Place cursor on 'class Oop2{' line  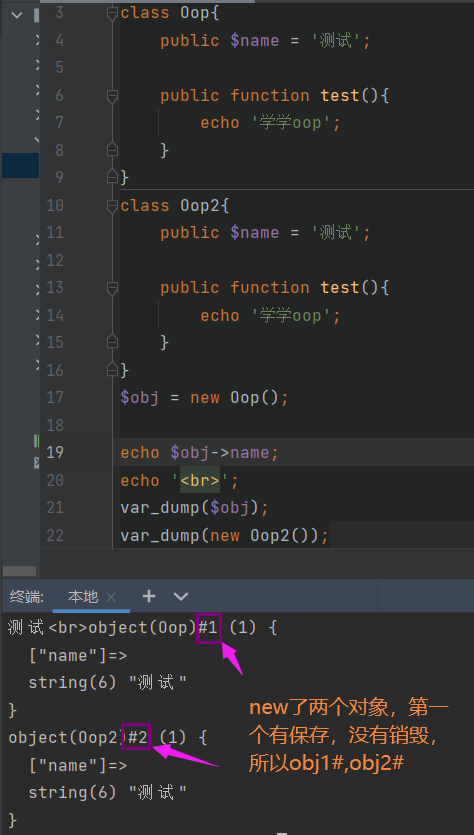175,206
